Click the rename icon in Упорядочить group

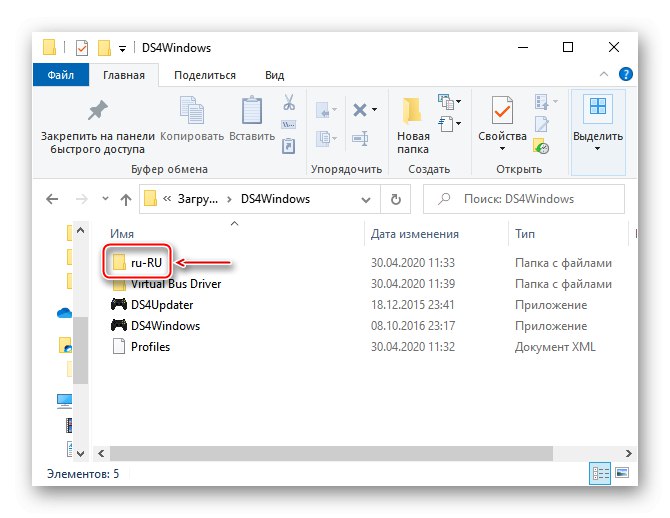point(360,138)
